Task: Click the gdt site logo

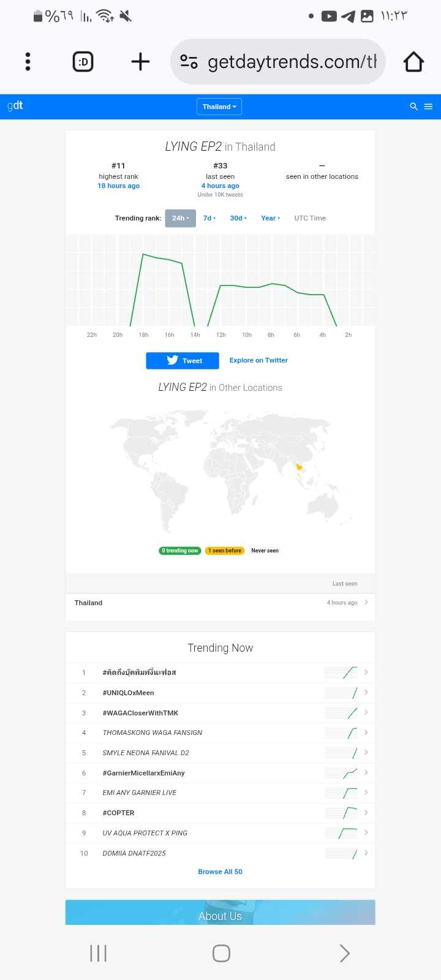Action: 15,105
